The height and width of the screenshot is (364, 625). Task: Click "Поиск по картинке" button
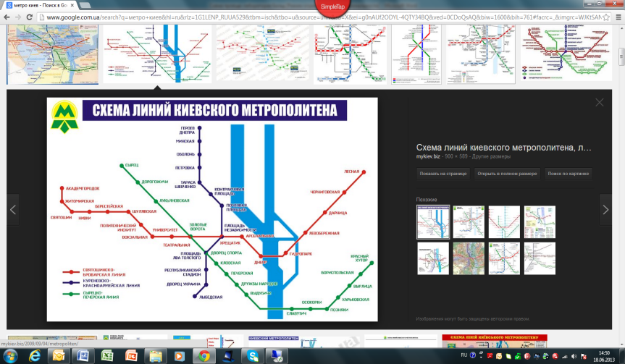pos(568,174)
